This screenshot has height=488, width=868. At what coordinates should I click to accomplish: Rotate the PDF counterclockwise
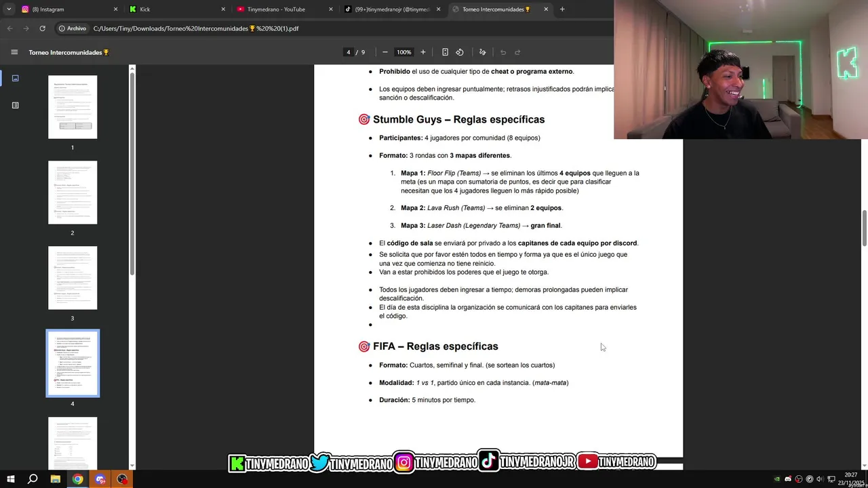pyautogui.click(x=460, y=52)
